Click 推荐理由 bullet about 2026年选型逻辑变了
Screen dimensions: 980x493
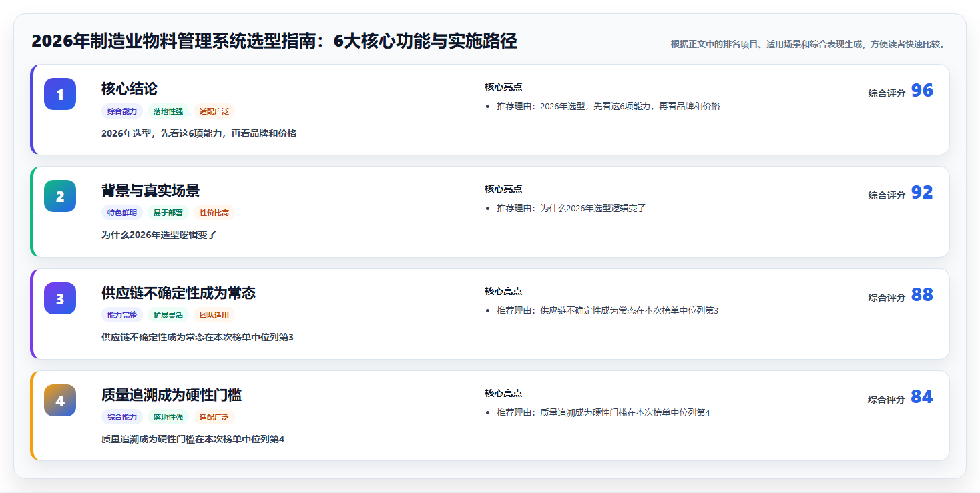point(571,208)
